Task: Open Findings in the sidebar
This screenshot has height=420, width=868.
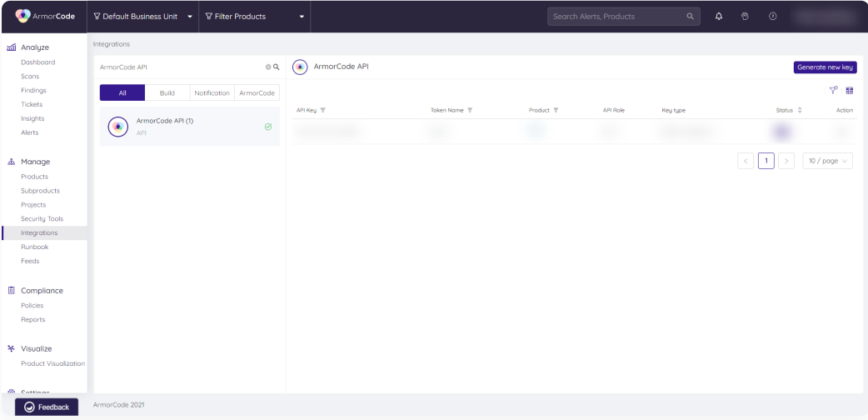Action: [34, 90]
